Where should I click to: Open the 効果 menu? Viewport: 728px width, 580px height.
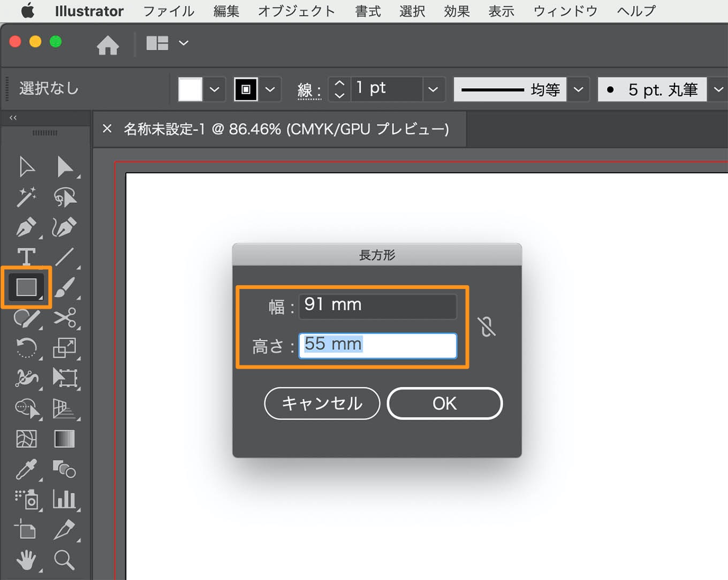pos(457,11)
